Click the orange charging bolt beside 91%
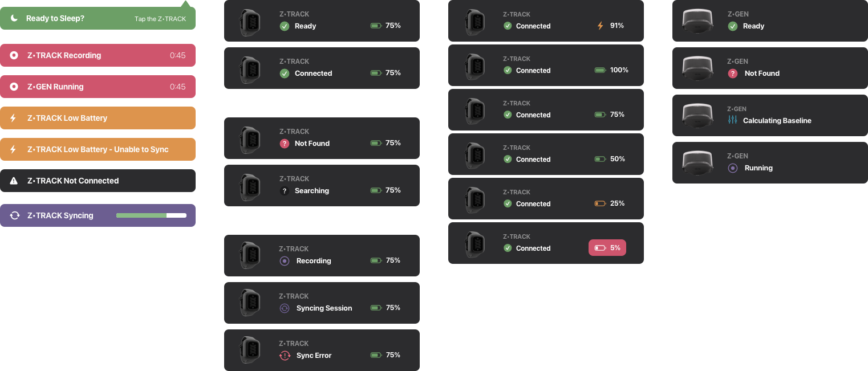 tap(600, 26)
